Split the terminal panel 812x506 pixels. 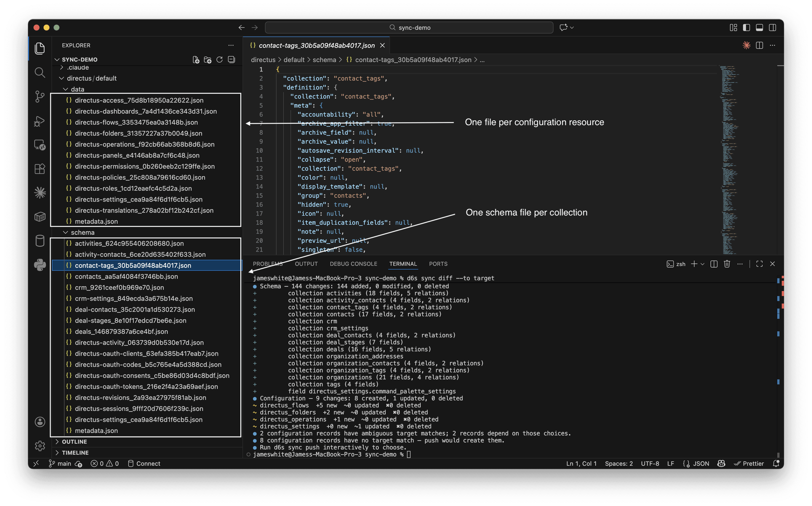[714, 264]
